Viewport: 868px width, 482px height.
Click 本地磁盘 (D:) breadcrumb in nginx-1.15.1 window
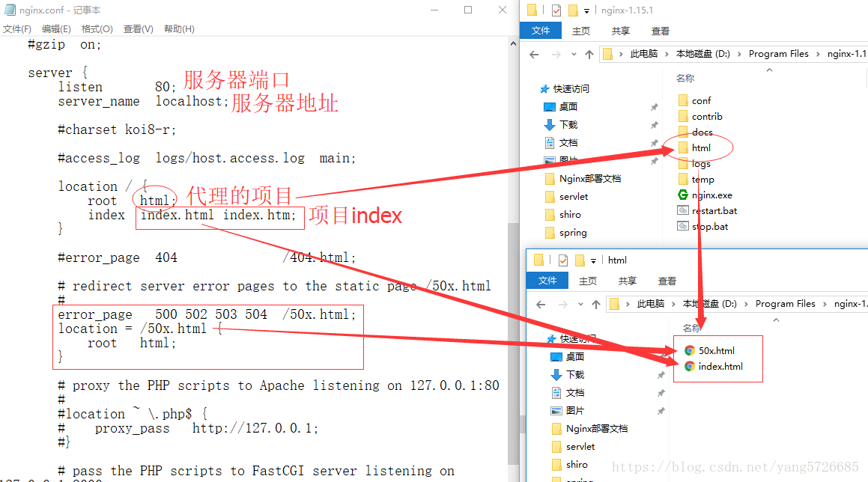pyautogui.click(x=702, y=54)
